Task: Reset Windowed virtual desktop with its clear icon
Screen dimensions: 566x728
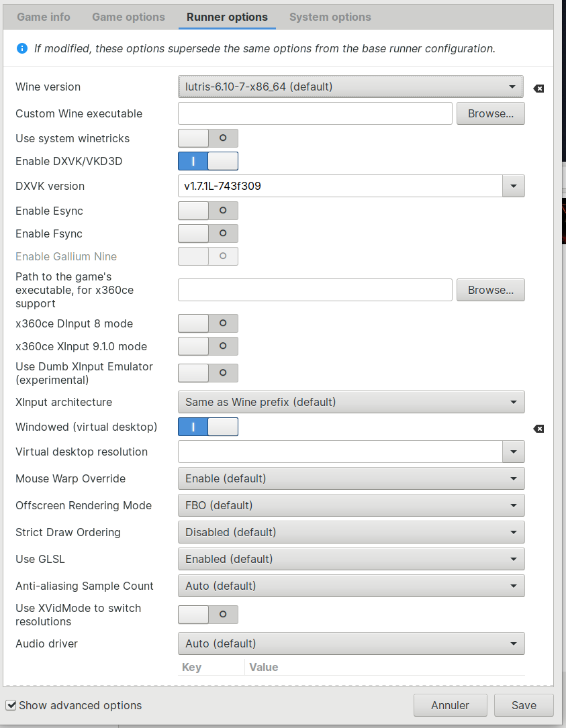Action: pyautogui.click(x=538, y=429)
